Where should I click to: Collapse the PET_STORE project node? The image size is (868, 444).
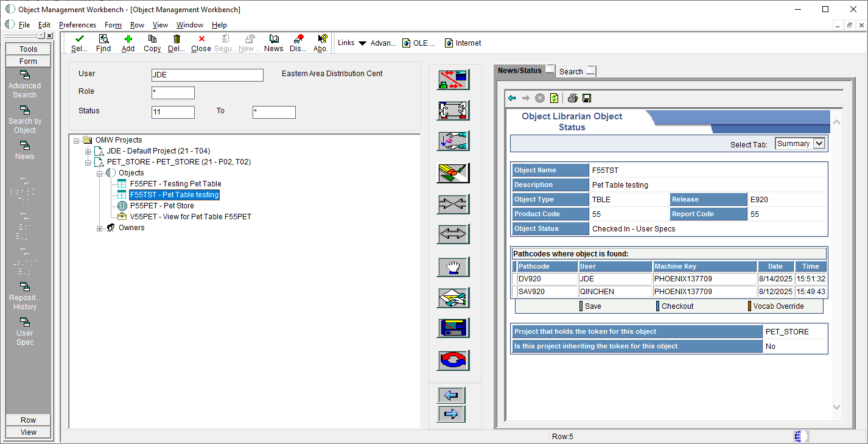coord(88,162)
